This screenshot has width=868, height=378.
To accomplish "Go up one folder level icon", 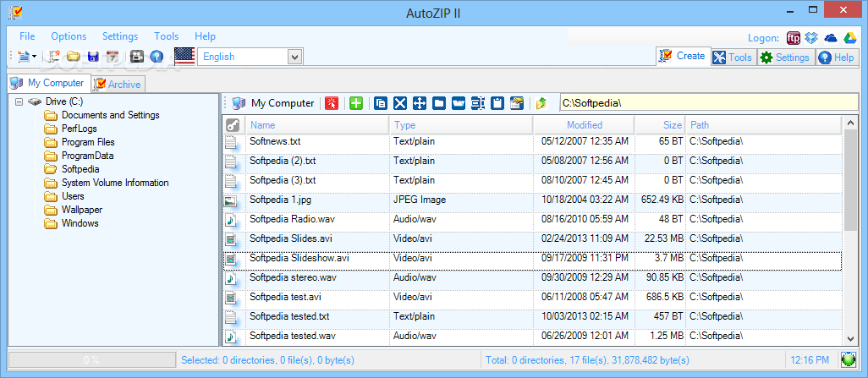I will pos(541,103).
